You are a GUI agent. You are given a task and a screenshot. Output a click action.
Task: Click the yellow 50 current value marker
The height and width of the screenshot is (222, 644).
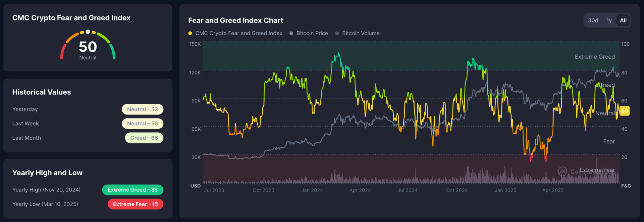[625, 111]
